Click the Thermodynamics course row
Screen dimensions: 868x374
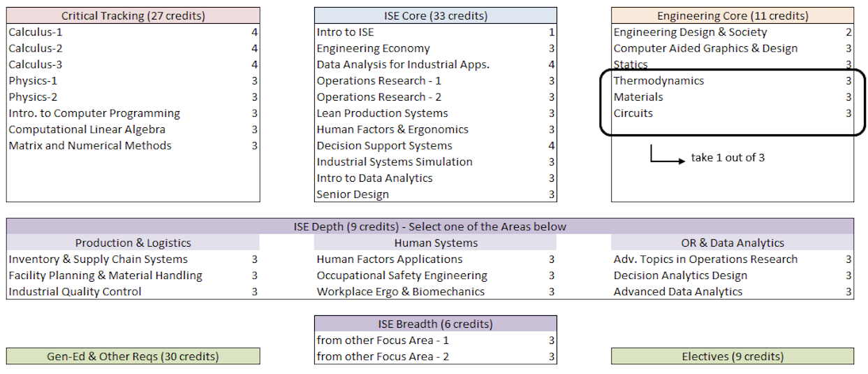[659, 81]
